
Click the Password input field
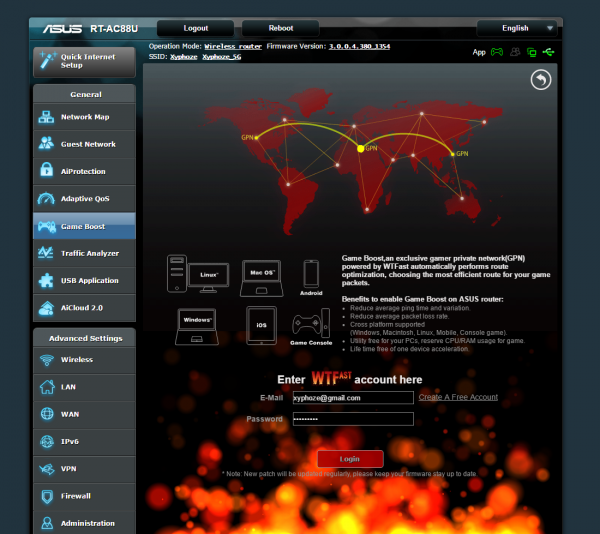coord(353,419)
